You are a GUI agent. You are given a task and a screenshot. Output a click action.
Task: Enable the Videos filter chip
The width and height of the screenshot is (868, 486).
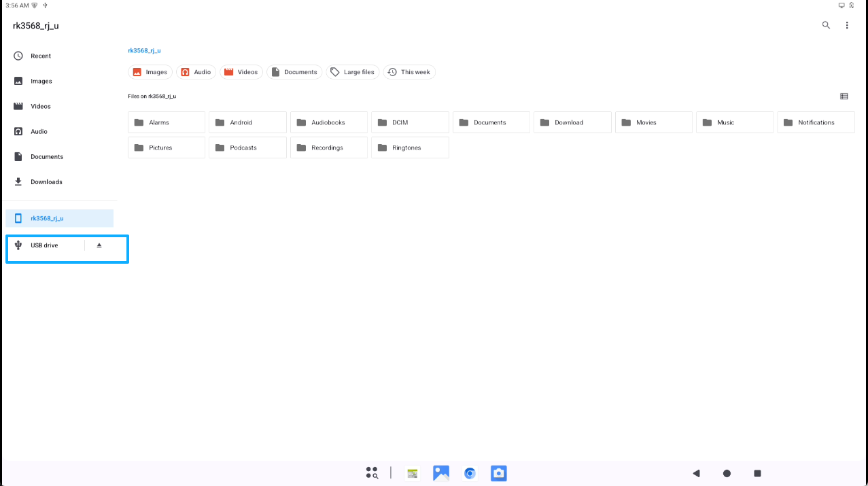pos(241,72)
